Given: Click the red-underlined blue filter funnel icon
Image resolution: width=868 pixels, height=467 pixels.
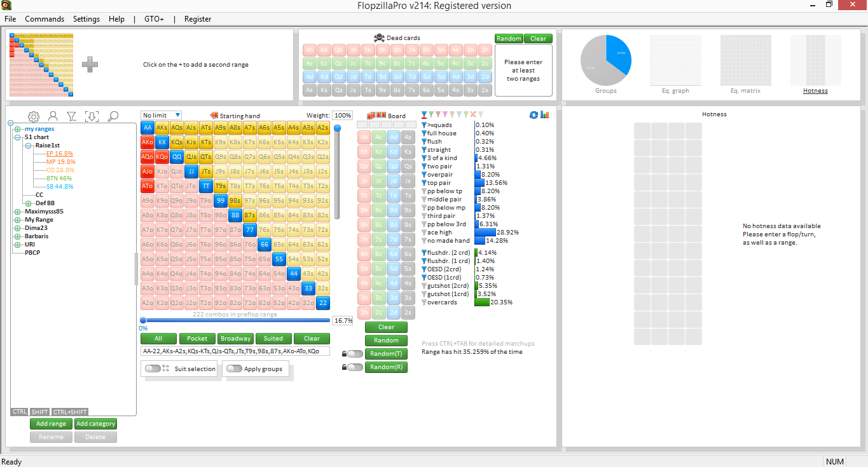Looking at the screenshot, I should click(x=424, y=115).
